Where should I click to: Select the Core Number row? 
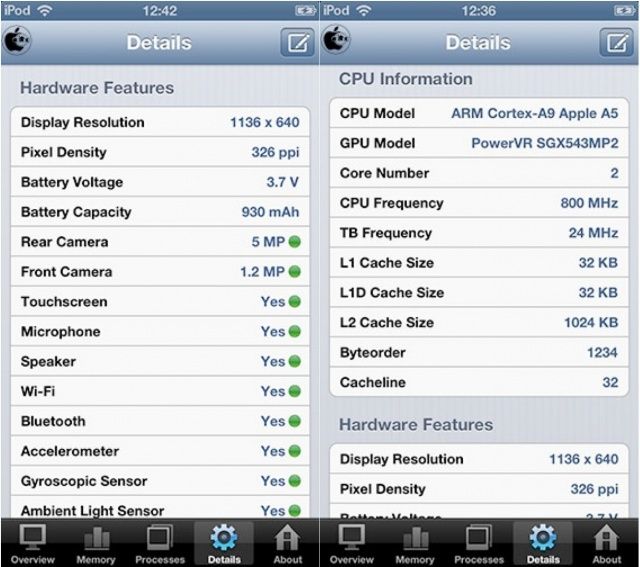(x=479, y=173)
